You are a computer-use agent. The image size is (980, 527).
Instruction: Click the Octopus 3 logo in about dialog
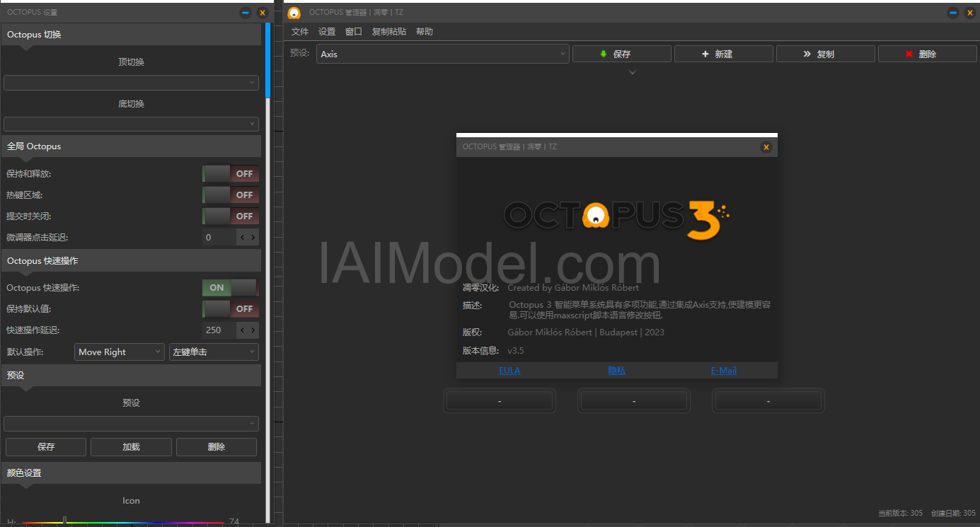616,219
